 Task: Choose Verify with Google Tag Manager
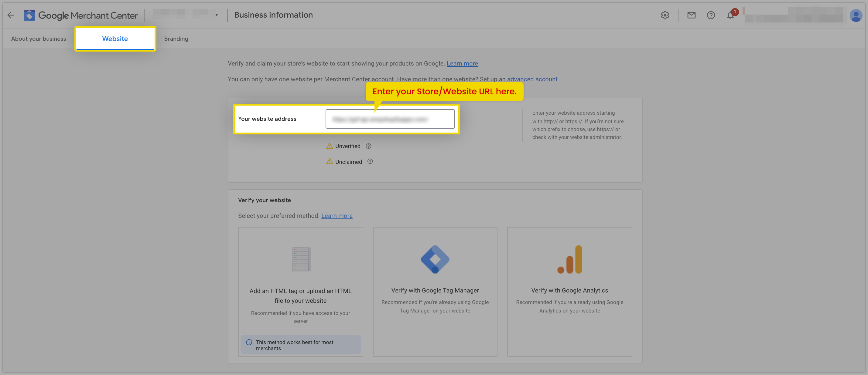click(x=435, y=292)
